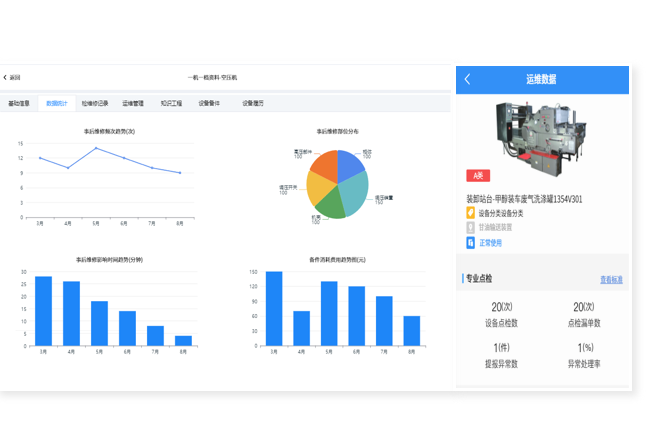Viewport: 658px width, 429px height.
Task: Go to the 知识工程 tab
Action: 171,103
